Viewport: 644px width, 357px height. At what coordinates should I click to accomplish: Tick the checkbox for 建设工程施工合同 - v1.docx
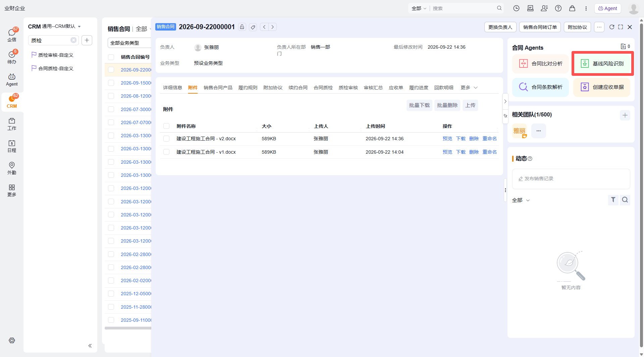coord(166,152)
